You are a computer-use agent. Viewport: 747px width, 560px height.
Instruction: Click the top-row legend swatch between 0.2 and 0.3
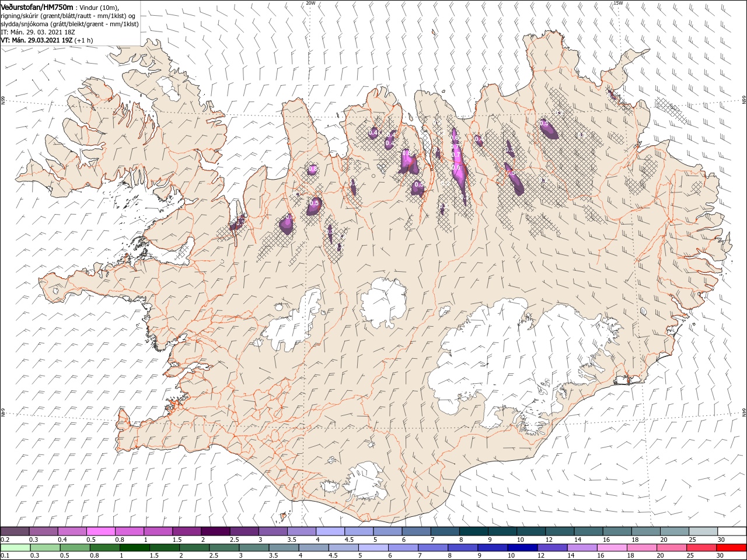(x=15, y=531)
